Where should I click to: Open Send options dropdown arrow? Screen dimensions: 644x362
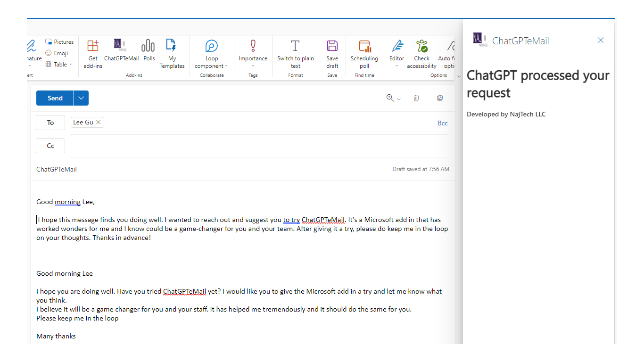81,98
